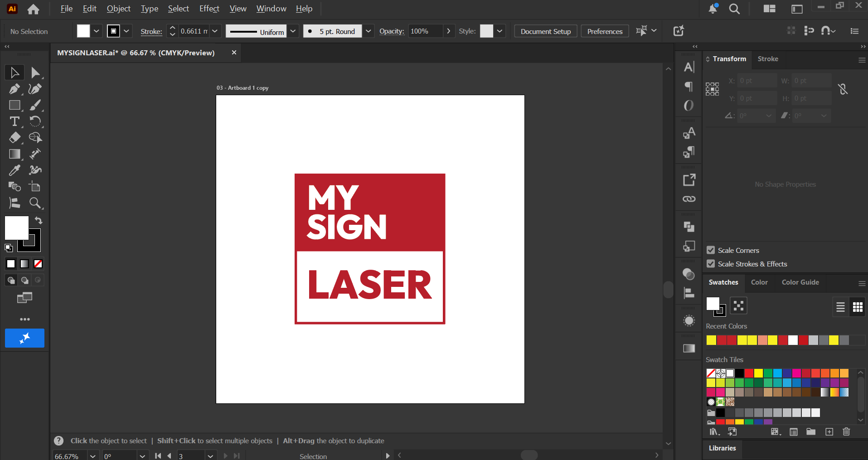
Task: Open artboard number dropdown
Action: pyautogui.click(x=210, y=456)
